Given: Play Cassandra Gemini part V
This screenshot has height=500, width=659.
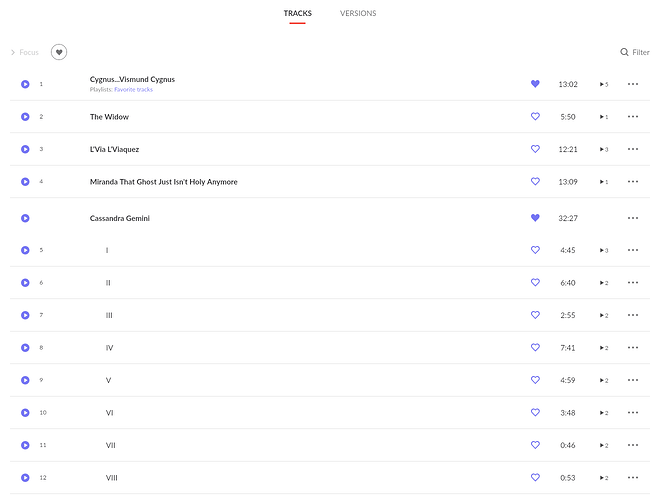Looking at the screenshot, I should 25,380.
